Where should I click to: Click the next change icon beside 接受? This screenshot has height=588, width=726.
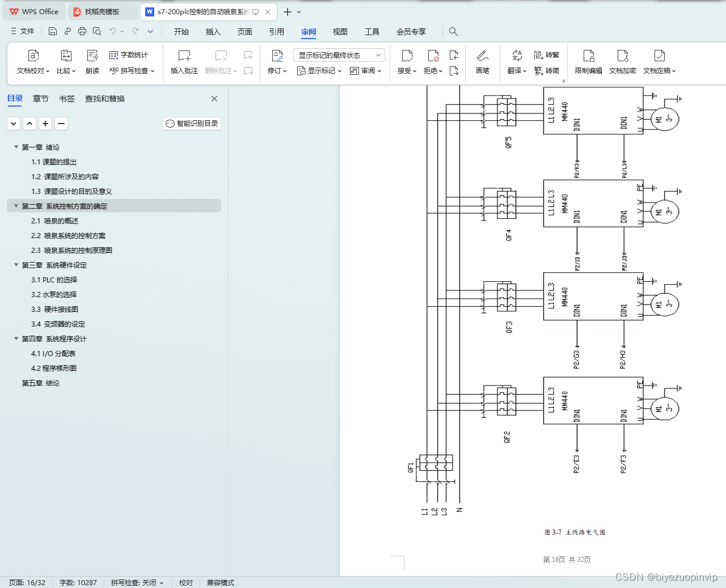pos(454,71)
